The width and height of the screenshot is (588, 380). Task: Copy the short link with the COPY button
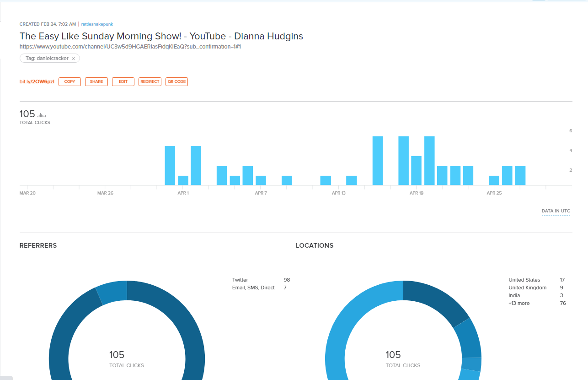pos(69,81)
